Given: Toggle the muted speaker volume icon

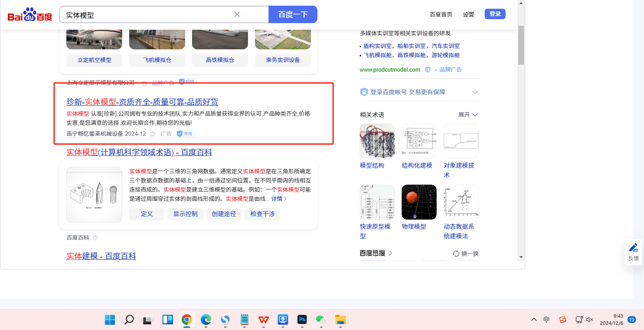Looking at the screenshot, I should (589, 320).
